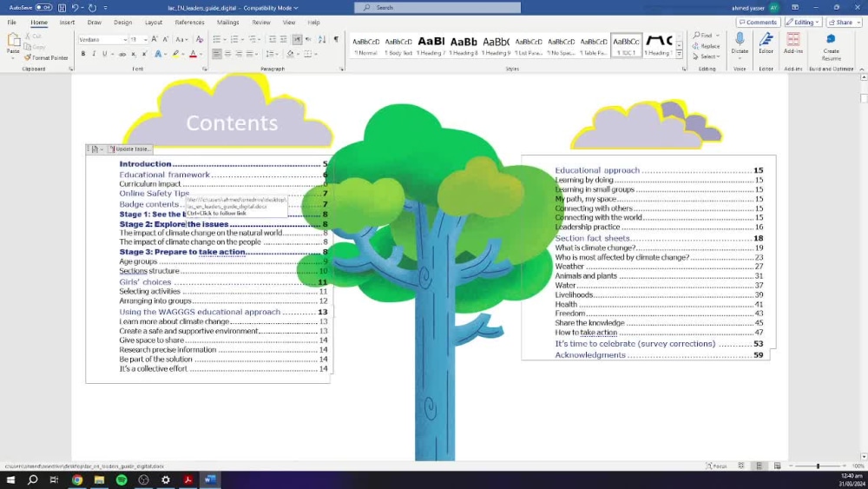
Task: Open borders dropdown
Action: click(x=316, y=54)
